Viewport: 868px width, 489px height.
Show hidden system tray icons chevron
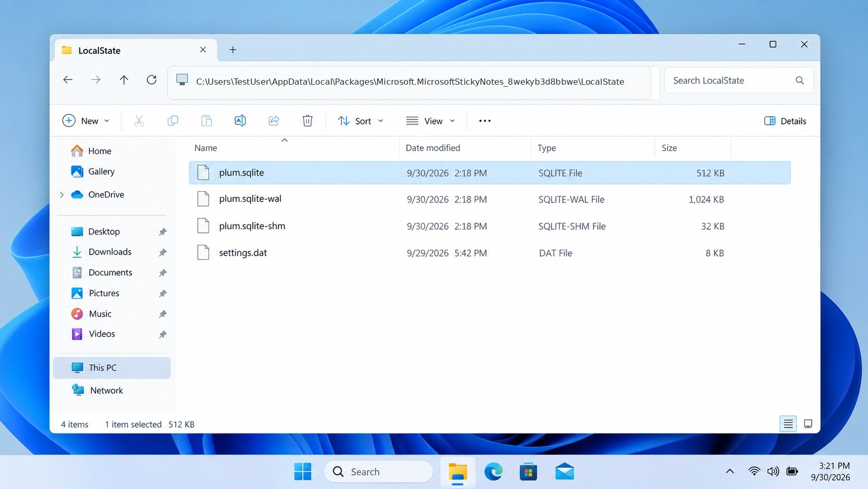(x=729, y=472)
